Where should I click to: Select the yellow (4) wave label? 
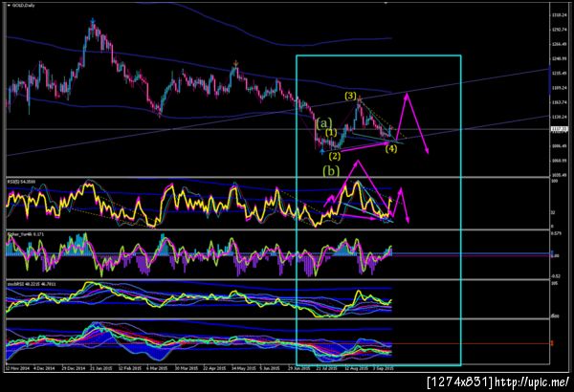(x=391, y=148)
